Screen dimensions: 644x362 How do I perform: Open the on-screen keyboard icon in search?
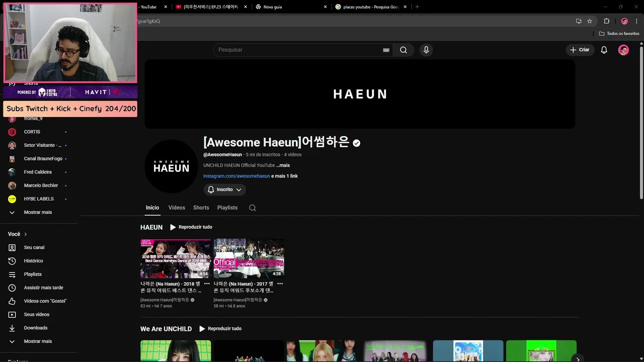point(386,50)
